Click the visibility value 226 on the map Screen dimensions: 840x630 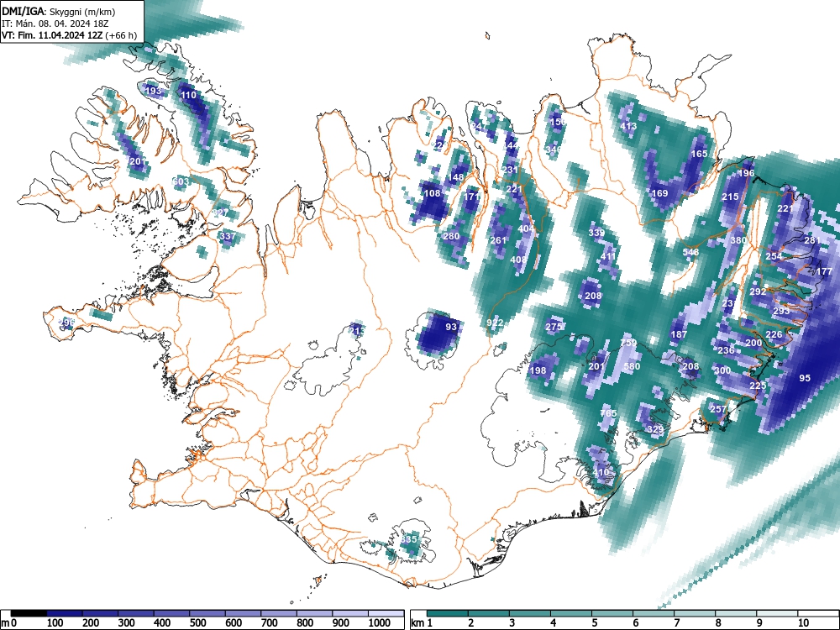coord(774,335)
